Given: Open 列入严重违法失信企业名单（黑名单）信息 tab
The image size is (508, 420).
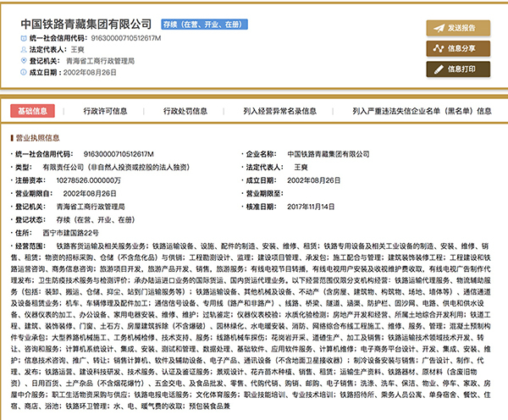Looking at the screenshot, I should (422, 111).
